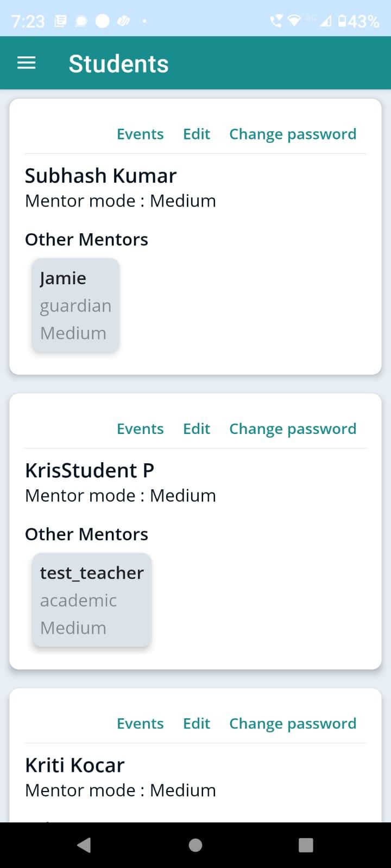Open Events for Kriti Kocar

click(140, 723)
